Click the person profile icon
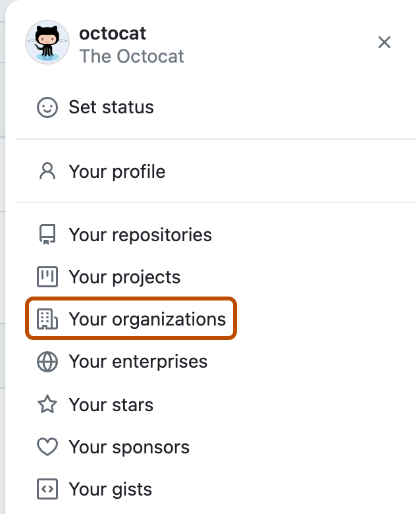The width and height of the screenshot is (420, 514). click(47, 171)
